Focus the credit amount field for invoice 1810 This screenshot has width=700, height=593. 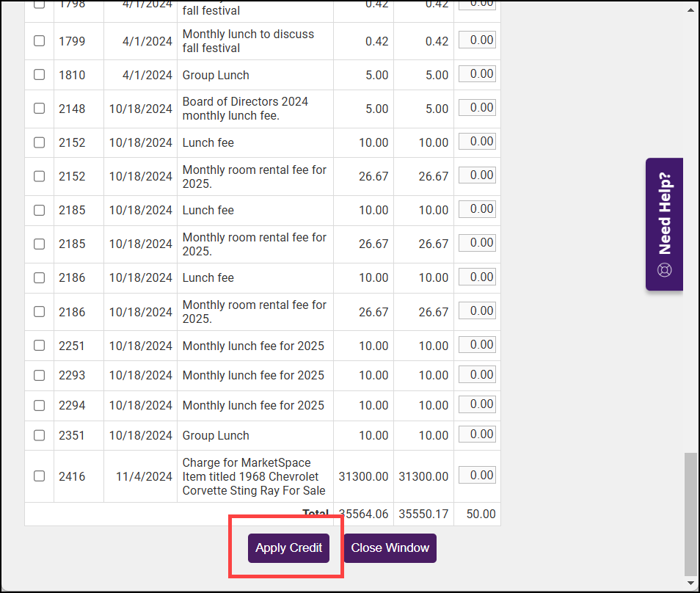[x=477, y=74]
